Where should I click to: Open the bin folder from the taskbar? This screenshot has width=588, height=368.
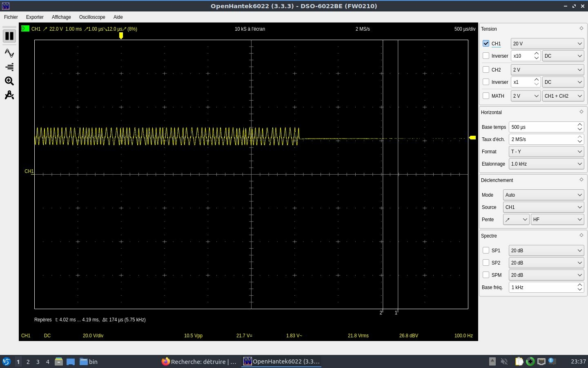89,361
